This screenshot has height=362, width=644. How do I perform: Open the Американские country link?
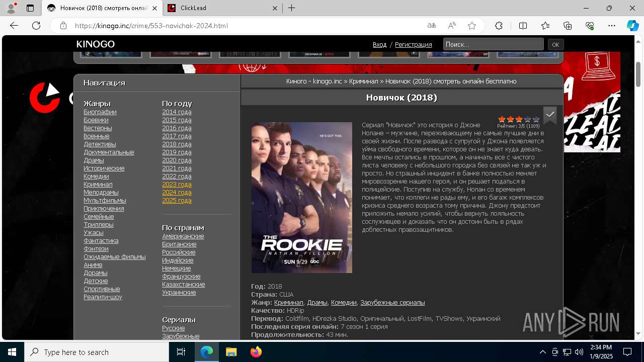[183, 236]
